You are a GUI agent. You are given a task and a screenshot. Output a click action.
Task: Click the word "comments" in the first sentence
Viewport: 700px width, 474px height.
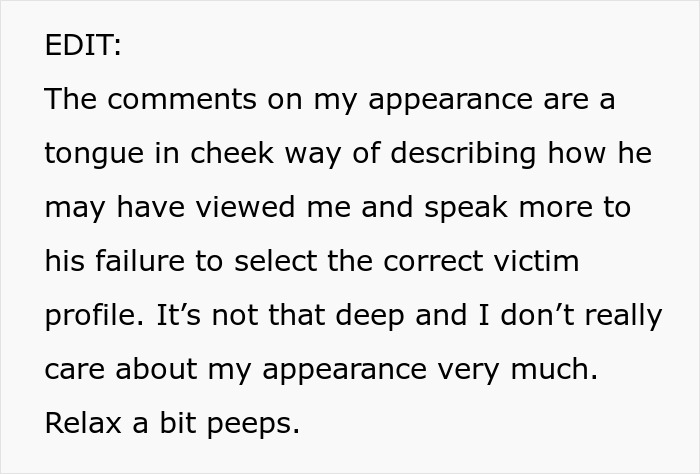(x=182, y=99)
